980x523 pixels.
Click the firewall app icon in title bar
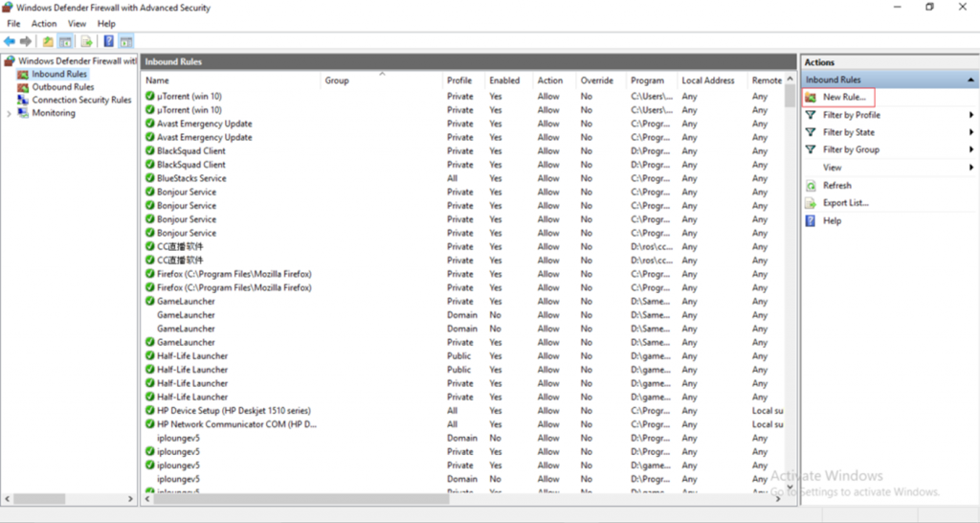[8, 8]
